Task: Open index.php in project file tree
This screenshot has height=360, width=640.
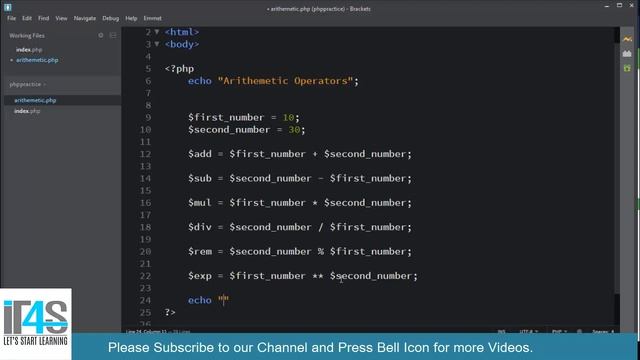Action: (x=27, y=111)
